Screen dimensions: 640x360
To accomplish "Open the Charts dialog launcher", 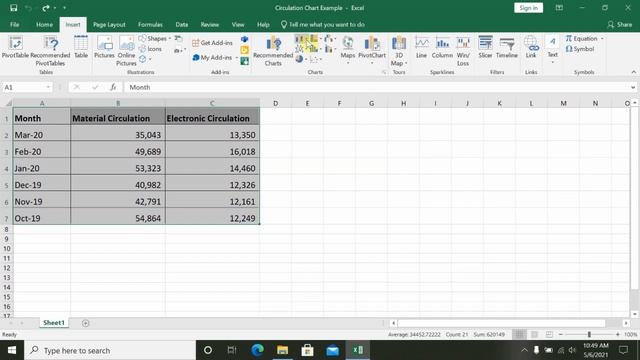I will [384, 72].
